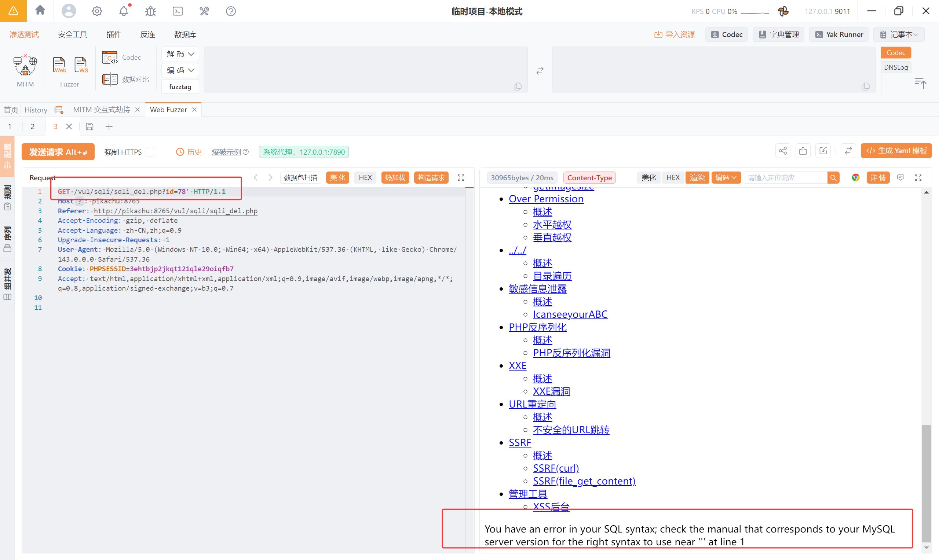Click the 发送请求 send request button
939x560 pixels.
coord(58,152)
